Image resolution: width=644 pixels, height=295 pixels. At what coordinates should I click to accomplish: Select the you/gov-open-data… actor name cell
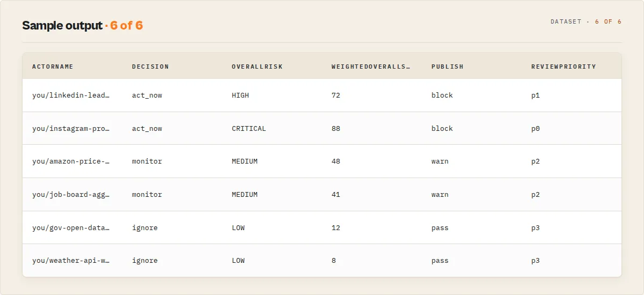[71, 228]
